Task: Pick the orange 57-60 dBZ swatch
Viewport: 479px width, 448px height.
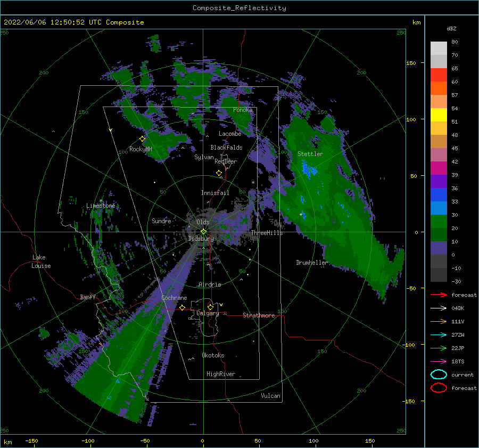Action: pyautogui.click(x=439, y=88)
